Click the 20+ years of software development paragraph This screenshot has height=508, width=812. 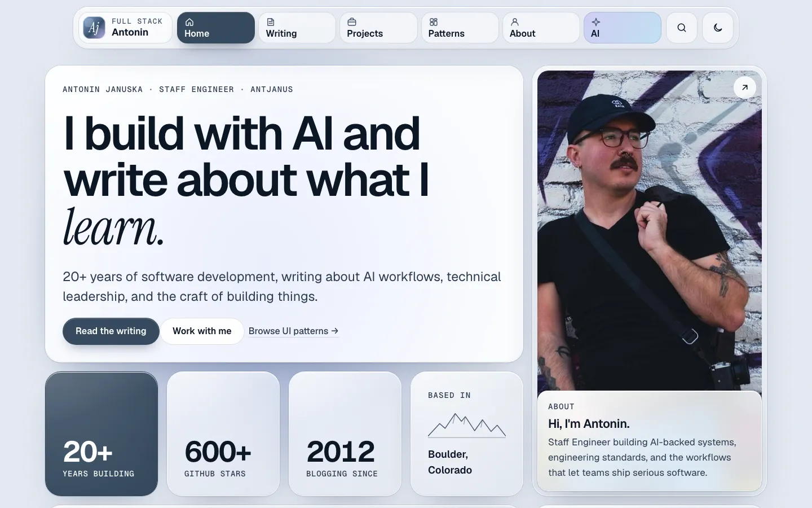pyautogui.click(x=282, y=287)
